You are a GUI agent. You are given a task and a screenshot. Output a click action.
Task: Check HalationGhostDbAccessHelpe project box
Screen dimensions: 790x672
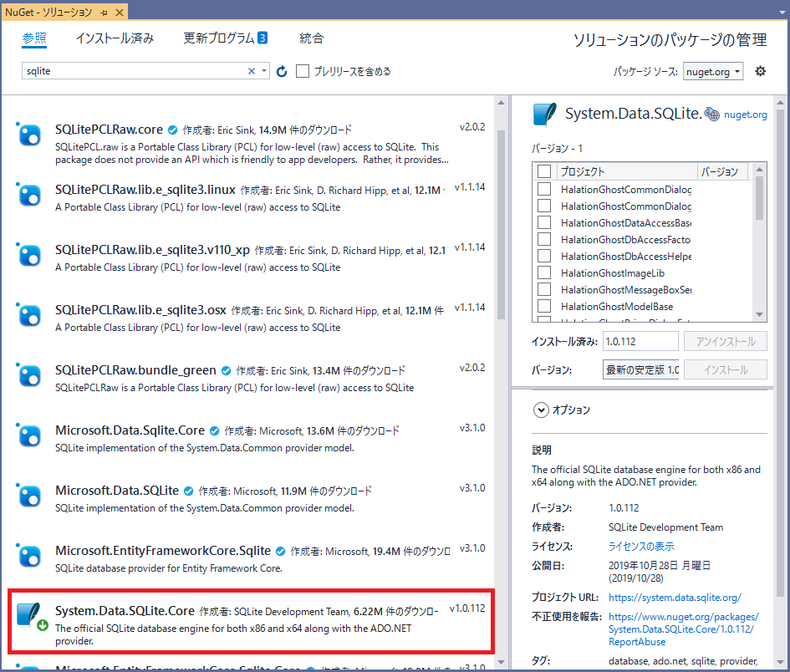tap(544, 256)
